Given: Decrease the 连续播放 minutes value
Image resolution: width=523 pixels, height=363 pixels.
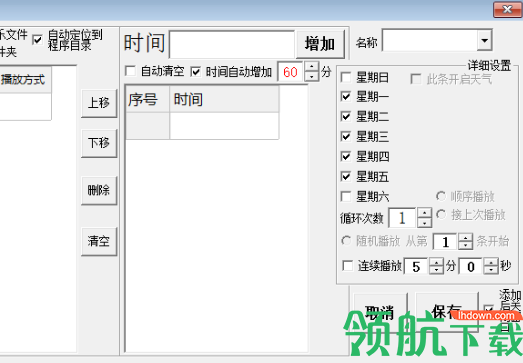Looking at the screenshot, I should pyautogui.click(x=436, y=270).
